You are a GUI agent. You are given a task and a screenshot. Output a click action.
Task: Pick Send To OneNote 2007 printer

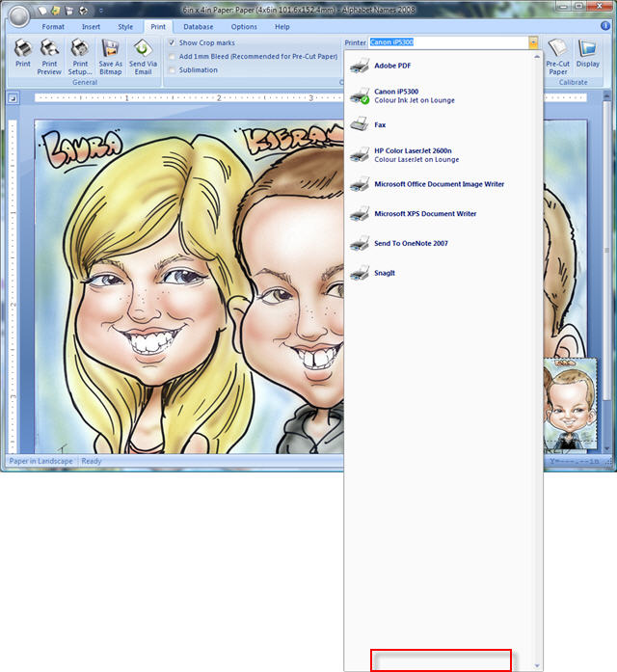tap(411, 244)
